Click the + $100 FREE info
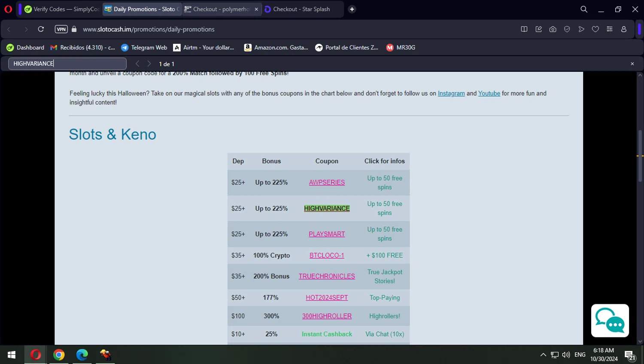The width and height of the screenshot is (644, 364). coord(385,255)
